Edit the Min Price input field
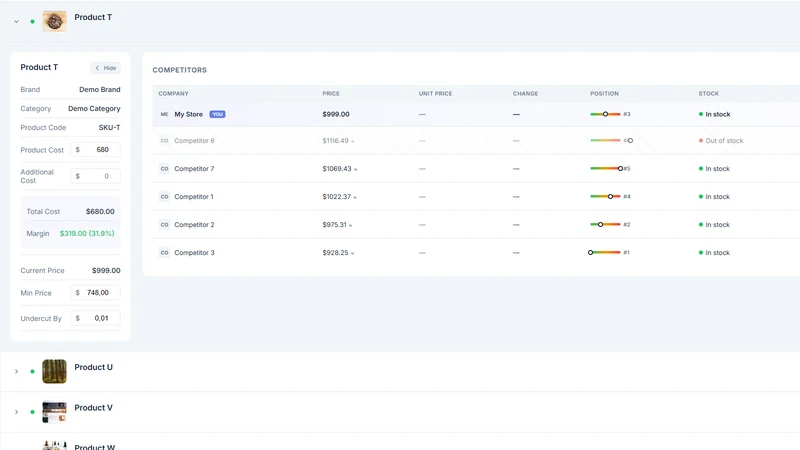This screenshot has height=450, width=800. [x=95, y=292]
